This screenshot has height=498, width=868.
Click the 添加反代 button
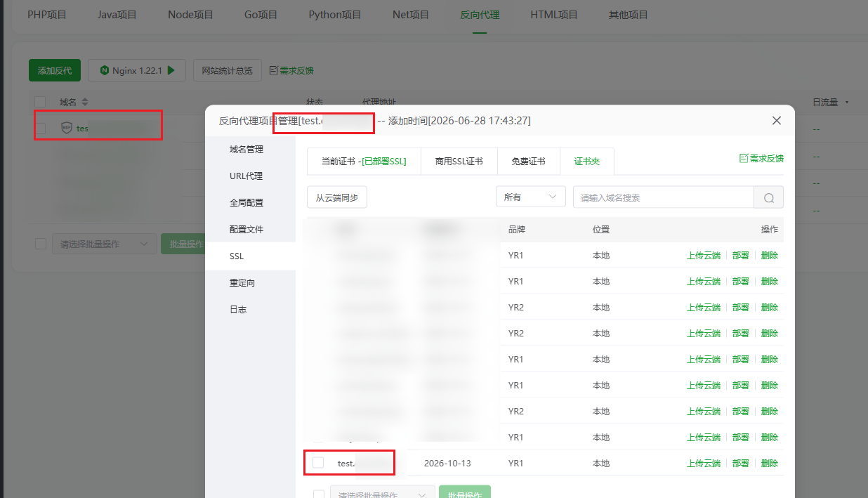click(x=55, y=70)
